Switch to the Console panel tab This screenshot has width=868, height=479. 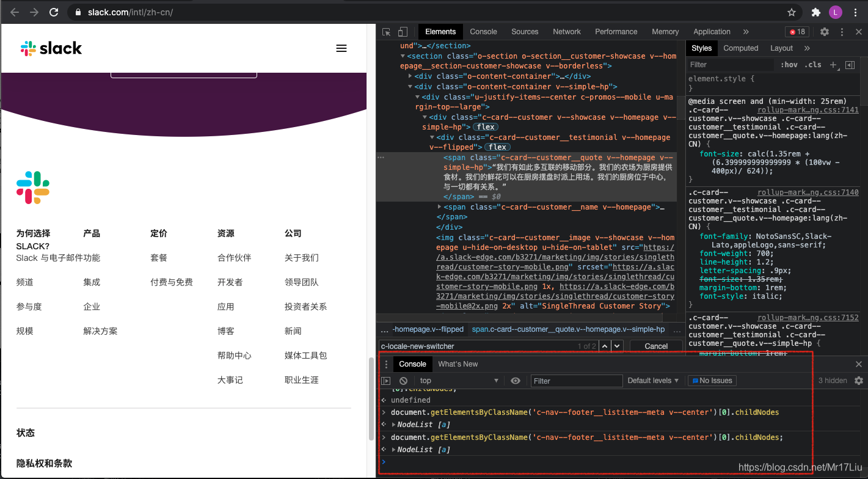[x=412, y=364]
